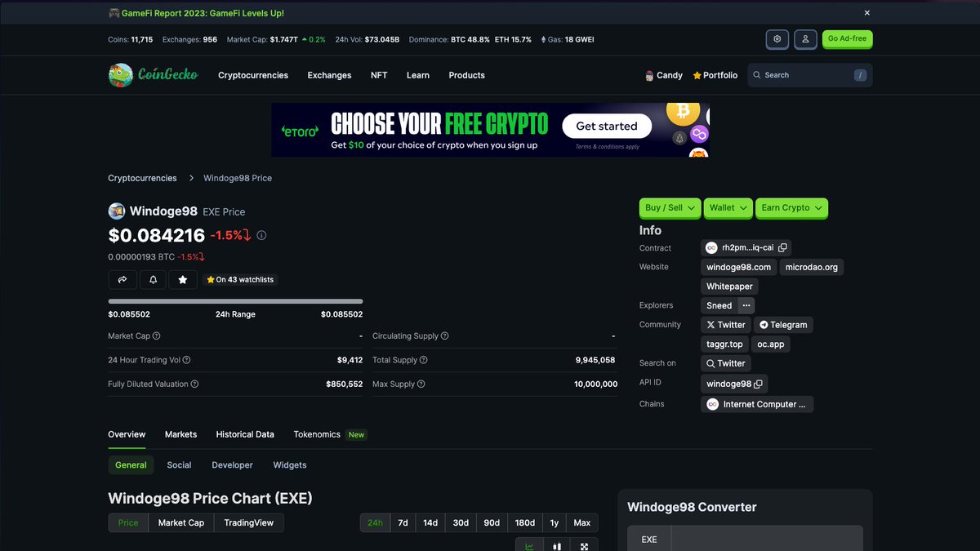Click Cryptocurrencies breadcrumb link
The width and height of the screenshot is (980, 551).
142,178
